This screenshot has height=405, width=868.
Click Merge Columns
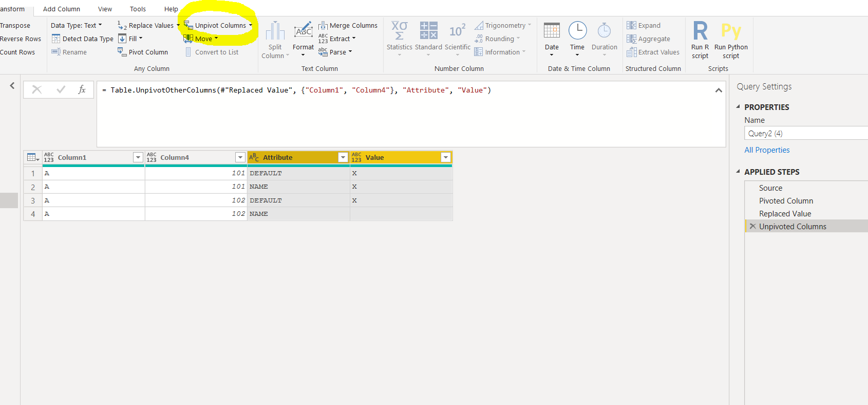pyautogui.click(x=348, y=25)
